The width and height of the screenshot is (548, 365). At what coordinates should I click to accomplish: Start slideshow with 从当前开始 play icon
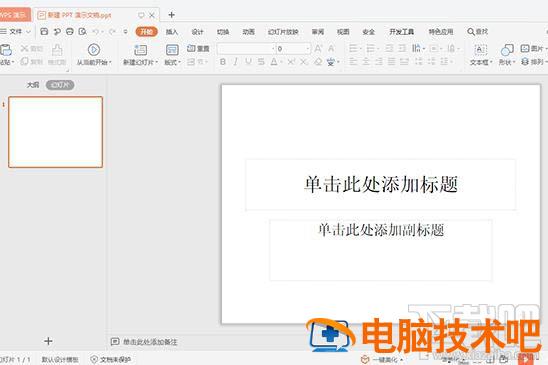94,50
